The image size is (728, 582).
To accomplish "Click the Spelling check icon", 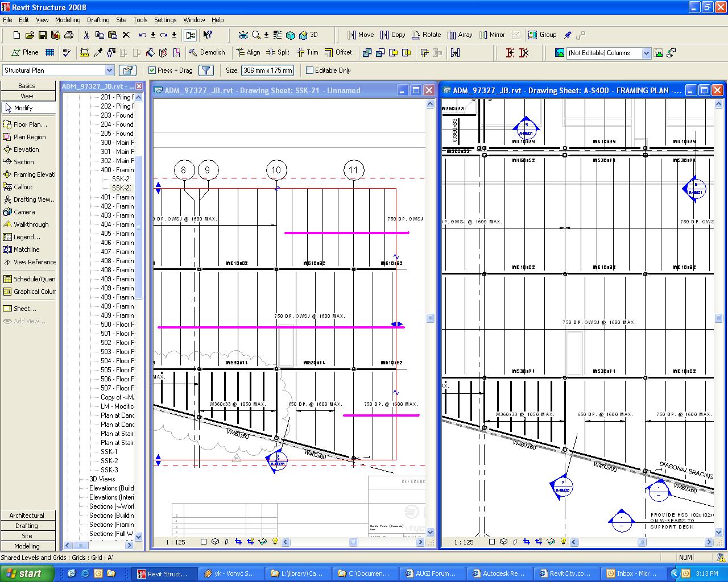I will (67, 52).
